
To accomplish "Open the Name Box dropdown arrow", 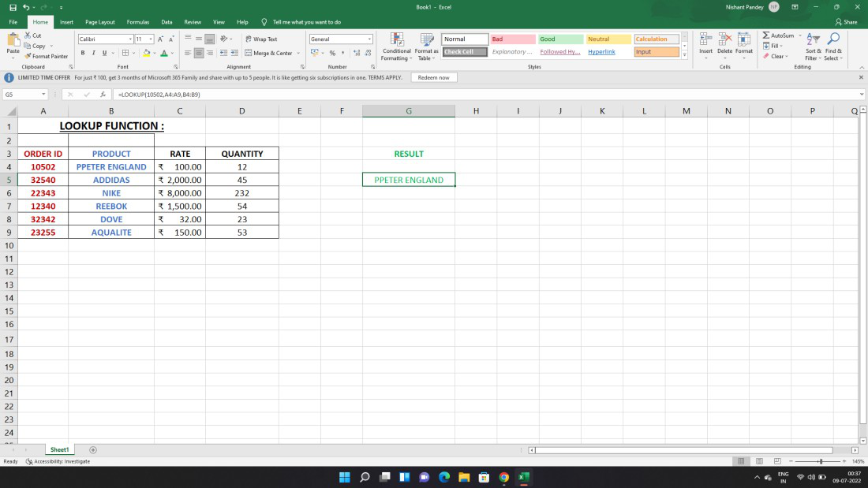I will pos(43,95).
